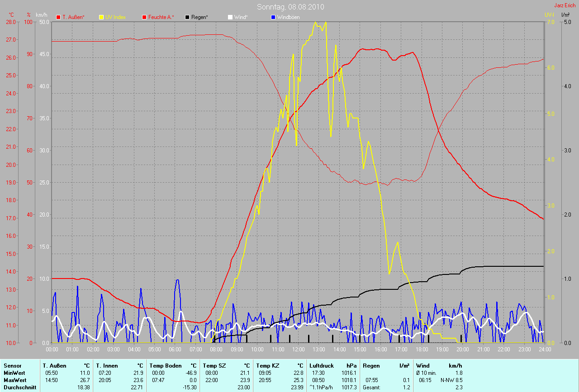Screen dimensions: 579x392
Task: Click the white Wind legend square
Action: click(x=230, y=17)
